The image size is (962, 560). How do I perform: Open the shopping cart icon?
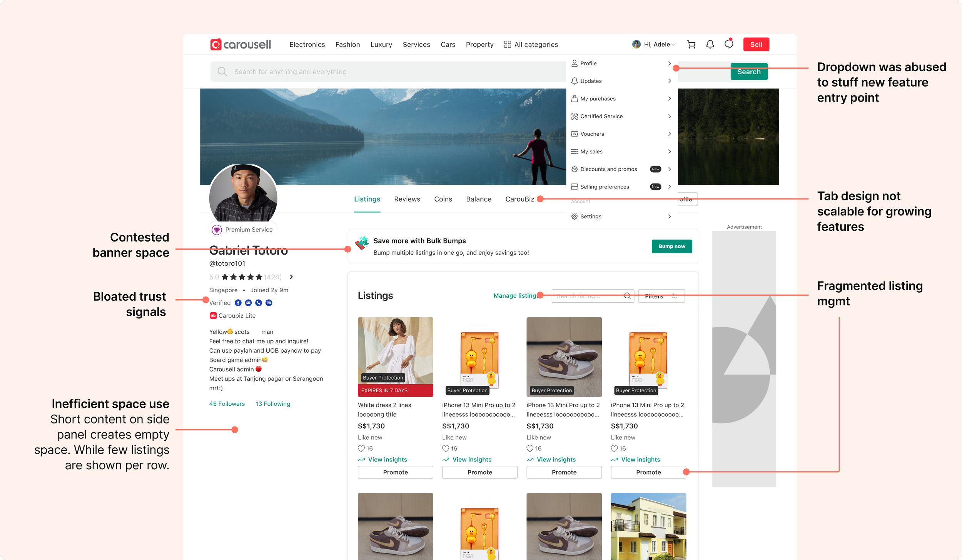click(x=691, y=45)
